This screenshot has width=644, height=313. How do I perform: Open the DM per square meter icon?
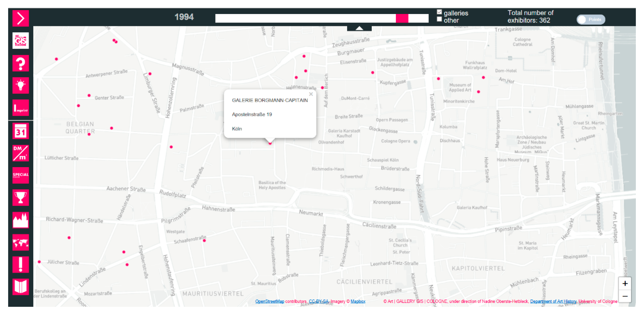pyautogui.click(x=21, y=153)
